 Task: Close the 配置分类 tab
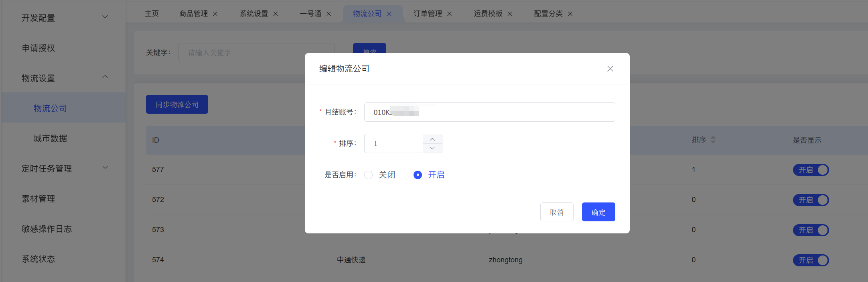(x=570, y=14)
